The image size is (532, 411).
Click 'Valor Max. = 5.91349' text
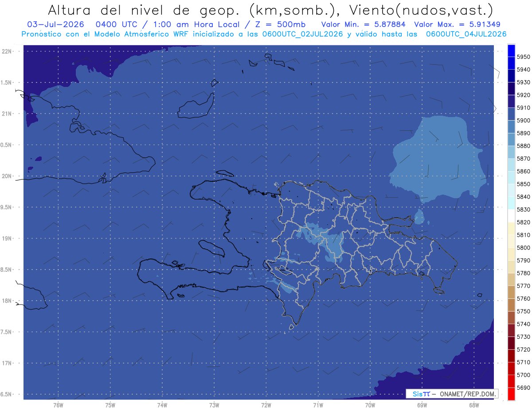point(458,24)
